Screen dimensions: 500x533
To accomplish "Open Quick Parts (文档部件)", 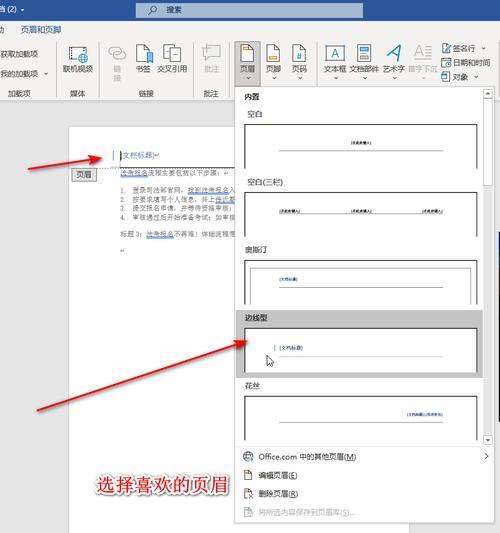I will pyautogui.click(x=364, y=63).
